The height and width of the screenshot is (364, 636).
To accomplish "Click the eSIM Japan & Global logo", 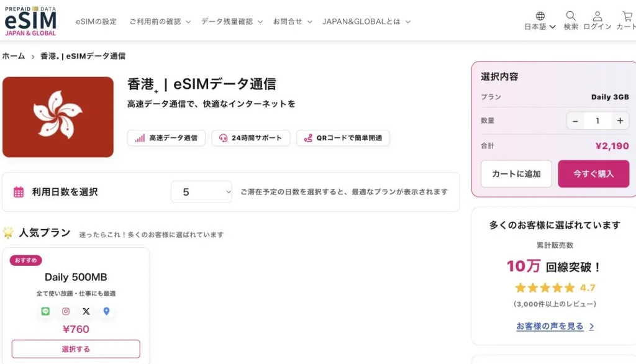I will click(x=30, y=21).
